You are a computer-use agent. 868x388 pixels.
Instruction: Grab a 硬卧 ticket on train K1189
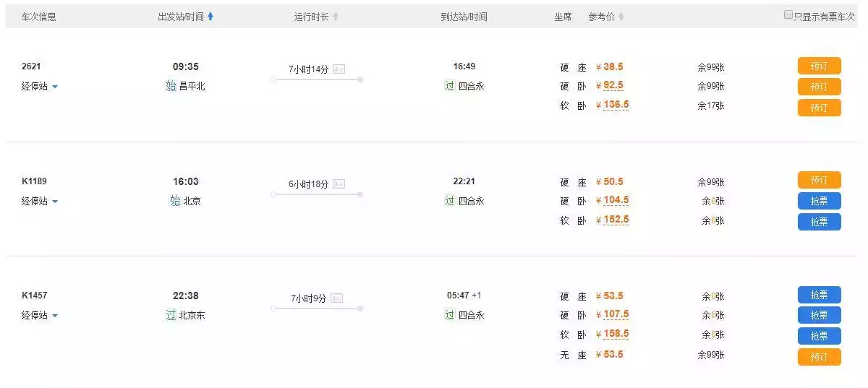point(819,201)
